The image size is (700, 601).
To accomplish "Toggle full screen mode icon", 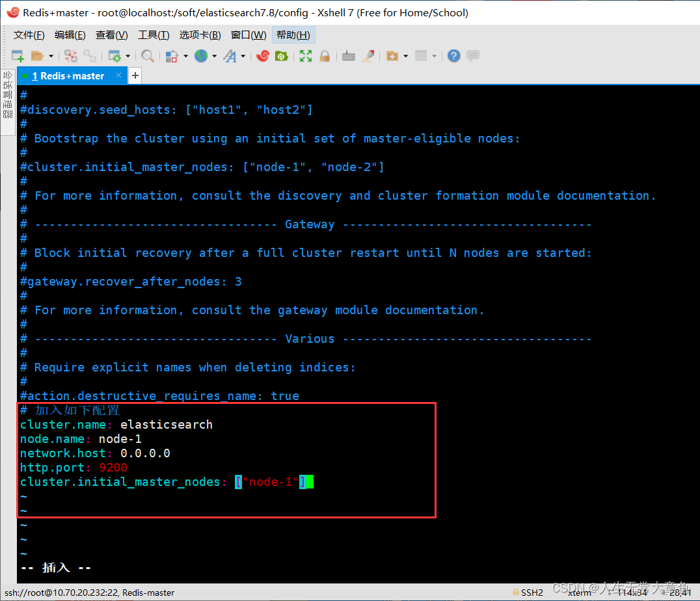I will [x=304, y=56].
